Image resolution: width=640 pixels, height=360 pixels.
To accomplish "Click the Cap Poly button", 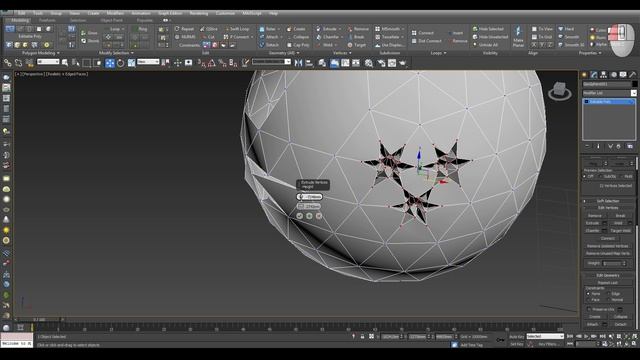I will point(298,45).
